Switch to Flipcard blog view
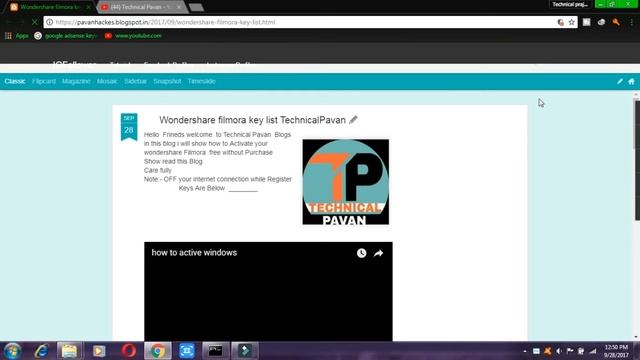 (44, 81)
